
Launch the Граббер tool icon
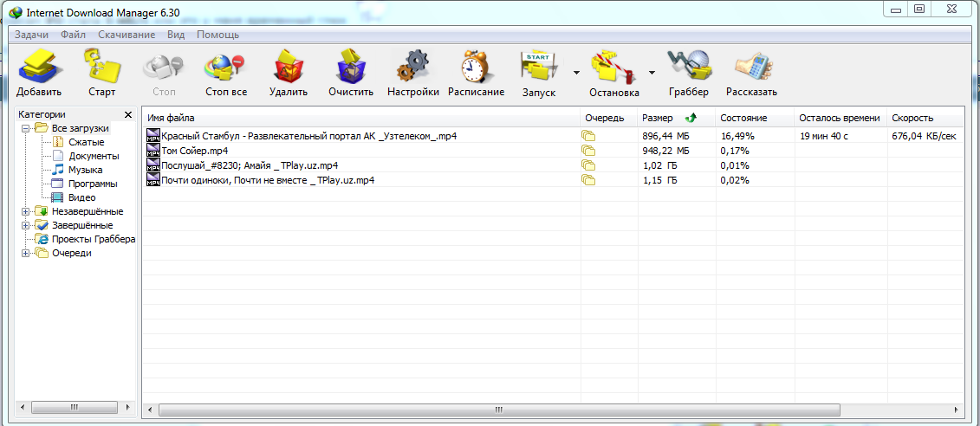(688, 67)
